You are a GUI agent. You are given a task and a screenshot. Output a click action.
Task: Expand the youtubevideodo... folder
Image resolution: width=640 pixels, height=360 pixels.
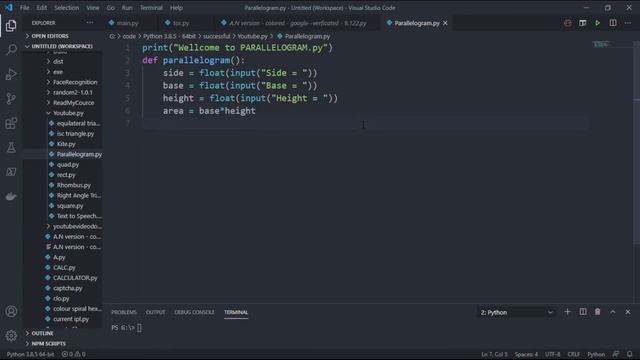tap(77, 226)
